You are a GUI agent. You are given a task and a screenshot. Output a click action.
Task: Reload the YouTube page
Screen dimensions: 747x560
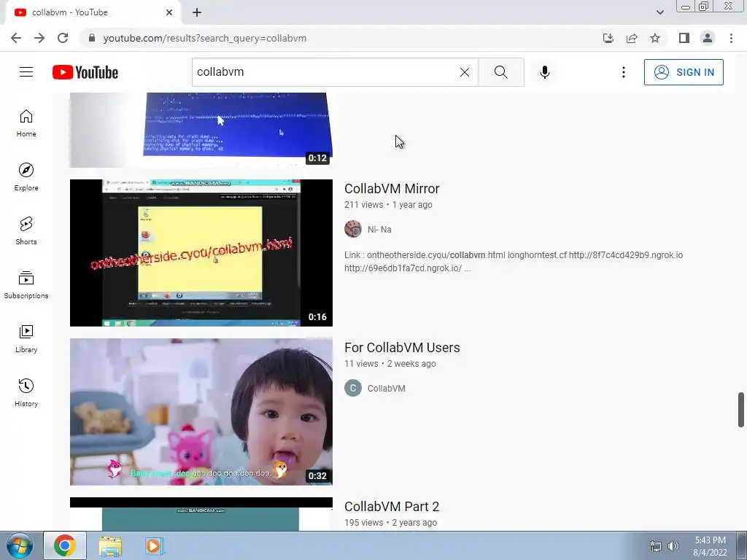[63, 38]
